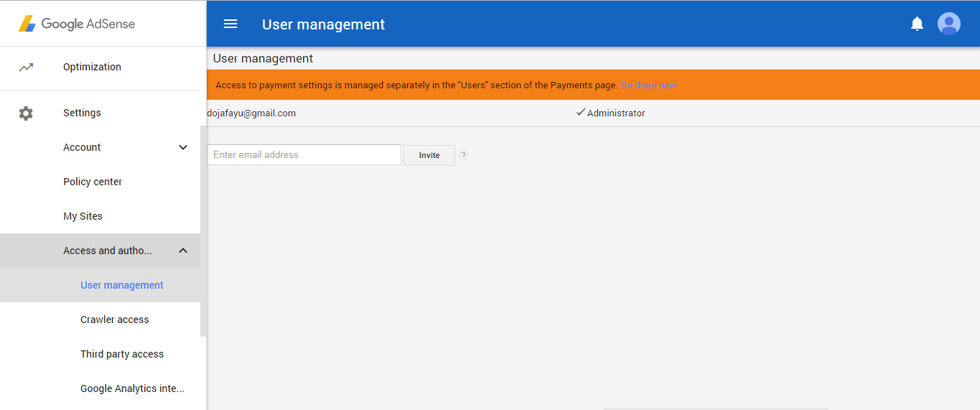The width and height of the screenshot is (980, 410).
Task: Click the Settings gear icon
Action: (26, 113)
